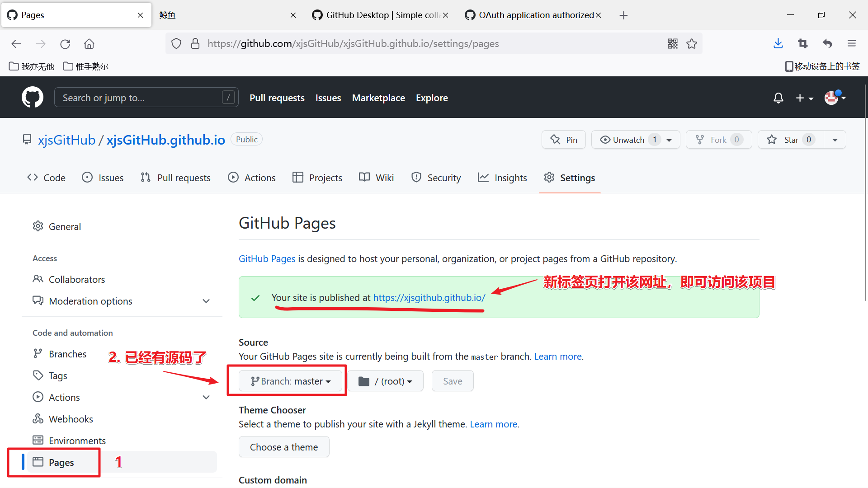This screenshot has height=488, width=868.
Task: Close the GitHub Desktop tab
Action: (445, 15)
